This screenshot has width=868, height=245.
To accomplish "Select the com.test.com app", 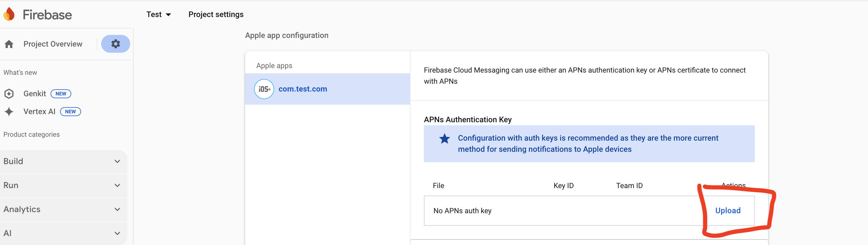I will pos(303,89).
